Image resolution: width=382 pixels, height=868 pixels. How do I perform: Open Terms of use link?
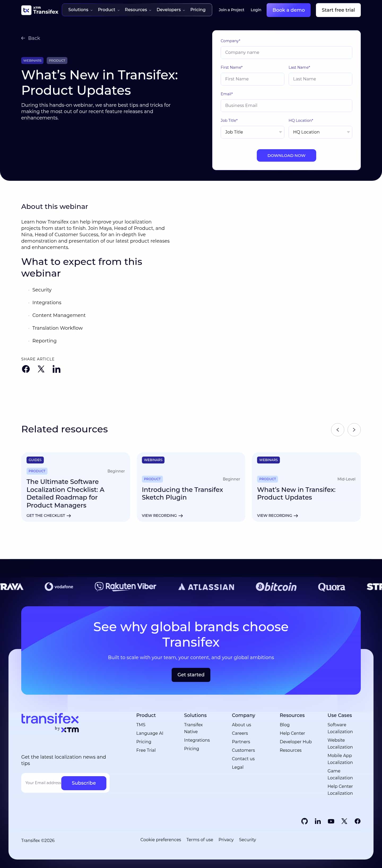200,840
